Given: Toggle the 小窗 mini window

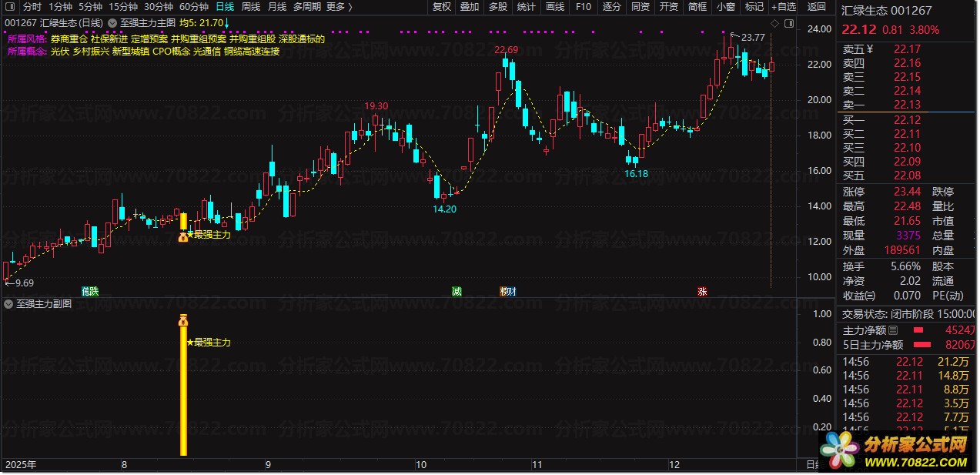Looking at the screenshot, I should pyautogui.click(x=725, y=7).
